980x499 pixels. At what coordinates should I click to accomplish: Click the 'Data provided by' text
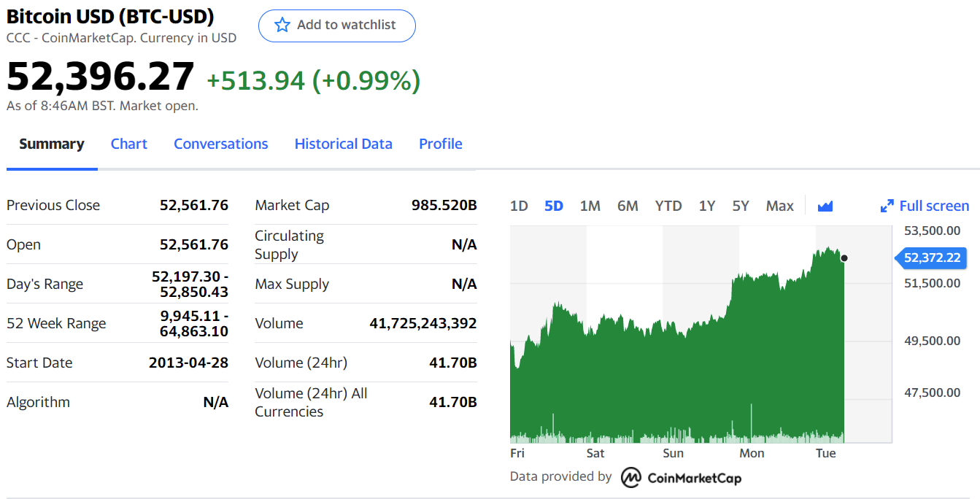coord(560,476)
